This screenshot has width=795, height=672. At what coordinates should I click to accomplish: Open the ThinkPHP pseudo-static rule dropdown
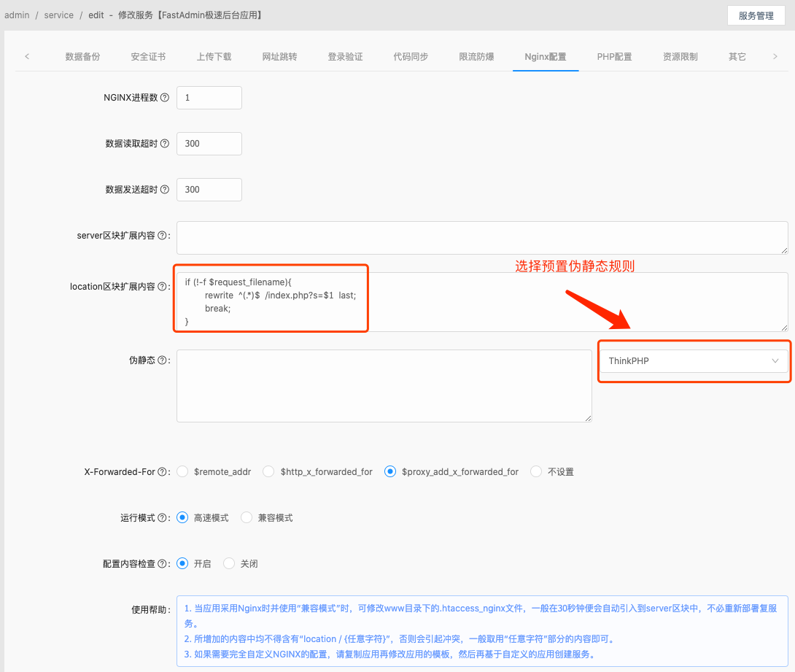tap(693, 360)
